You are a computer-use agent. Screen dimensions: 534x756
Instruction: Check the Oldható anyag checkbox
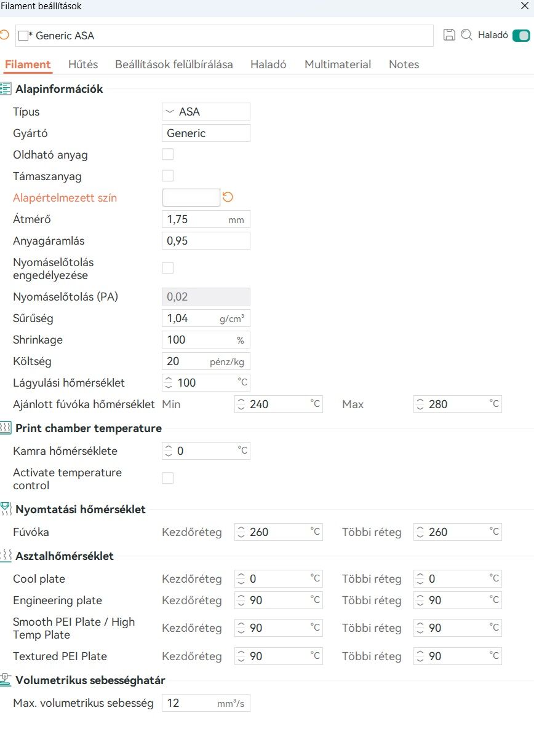167,154
